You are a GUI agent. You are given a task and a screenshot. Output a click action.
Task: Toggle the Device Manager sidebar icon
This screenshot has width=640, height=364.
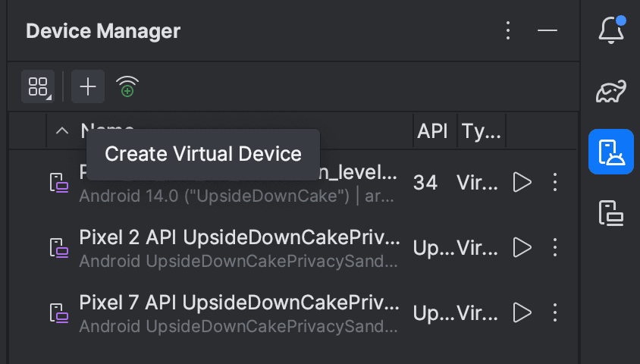[x=611, y=152]
